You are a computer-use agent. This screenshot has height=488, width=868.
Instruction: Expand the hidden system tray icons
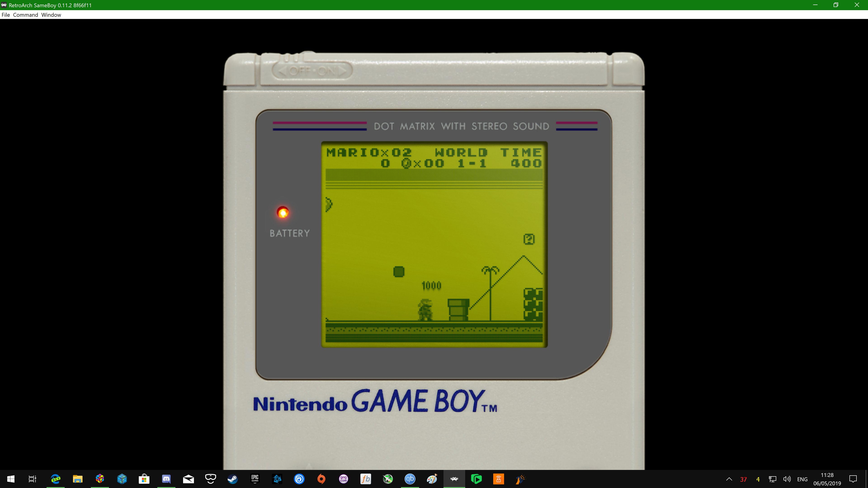click(x=729, y=479)
